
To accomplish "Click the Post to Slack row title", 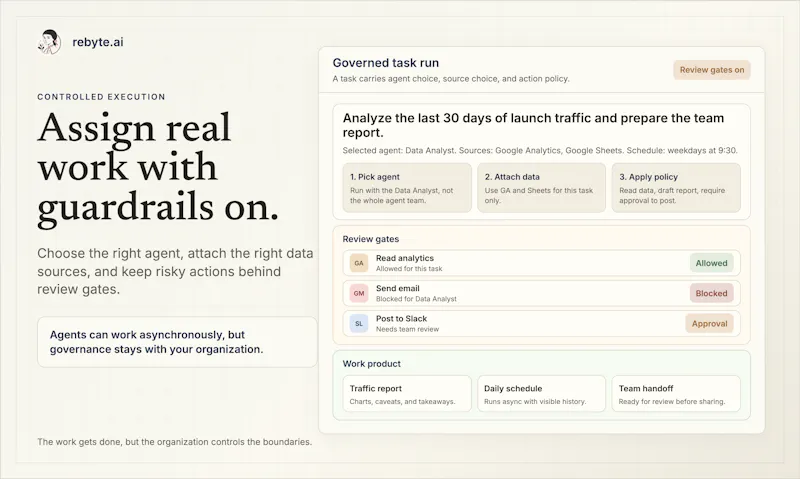I will (x=401, y=318).
